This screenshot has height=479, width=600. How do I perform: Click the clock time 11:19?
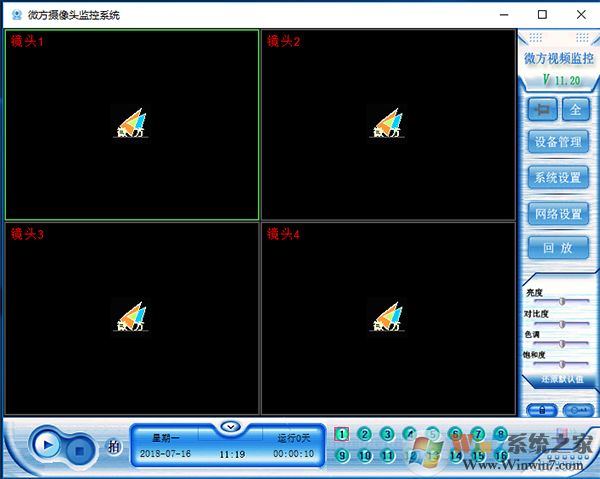click(x=232, y=455)
